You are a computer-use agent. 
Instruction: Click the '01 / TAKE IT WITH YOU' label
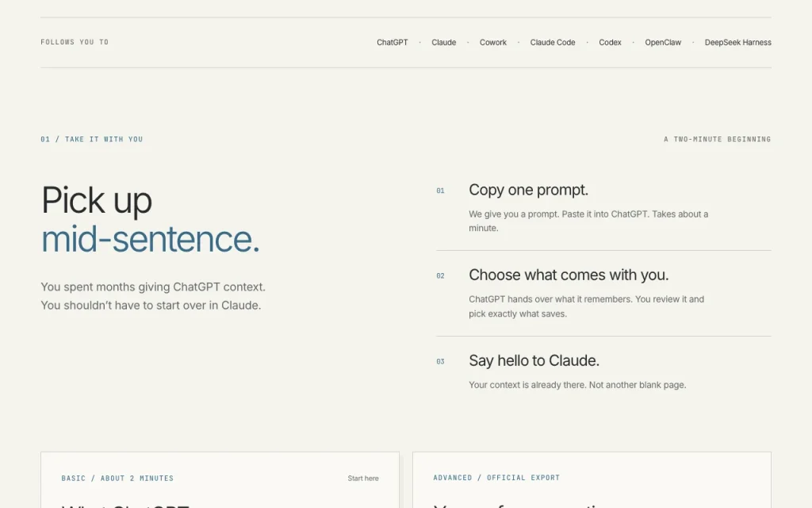click(92, 139)
